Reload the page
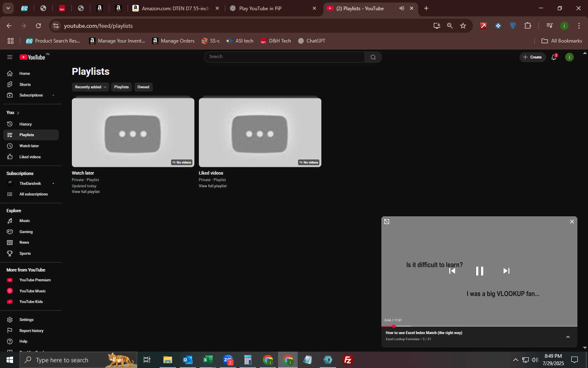 (x=38, y=26)
